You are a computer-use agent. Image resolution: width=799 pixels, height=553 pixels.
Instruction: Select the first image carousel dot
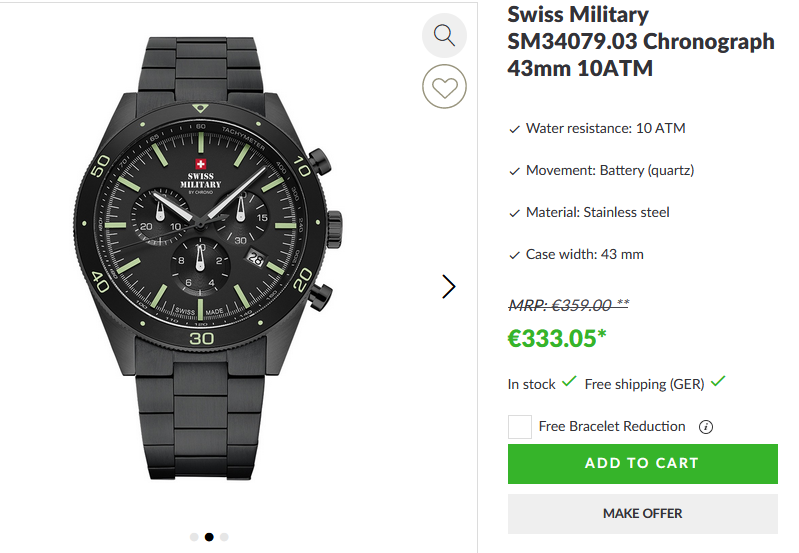194,537
